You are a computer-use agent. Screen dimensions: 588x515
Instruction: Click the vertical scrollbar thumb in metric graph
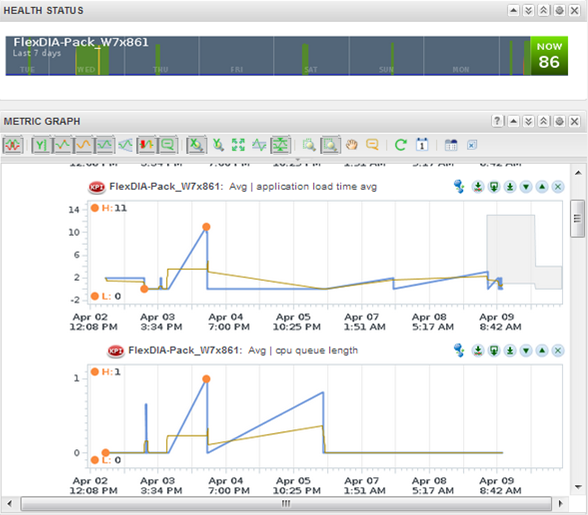(x=577, y=219)
